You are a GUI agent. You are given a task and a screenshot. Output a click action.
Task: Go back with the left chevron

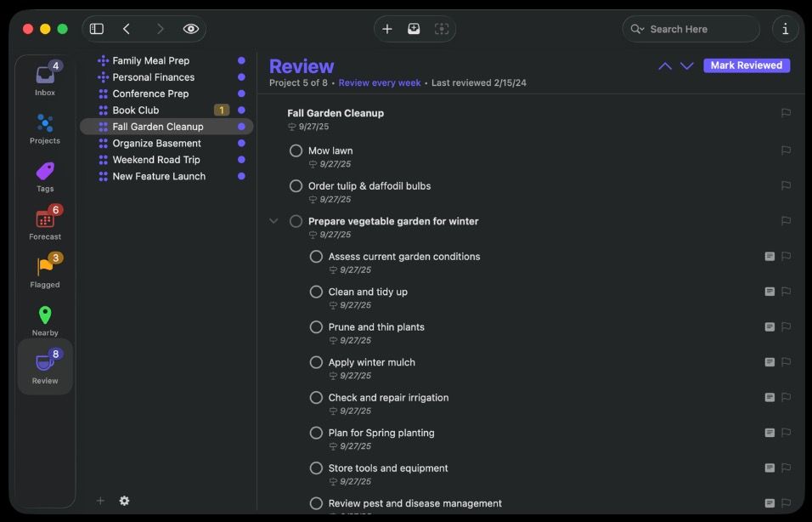[x=127, y=29]
